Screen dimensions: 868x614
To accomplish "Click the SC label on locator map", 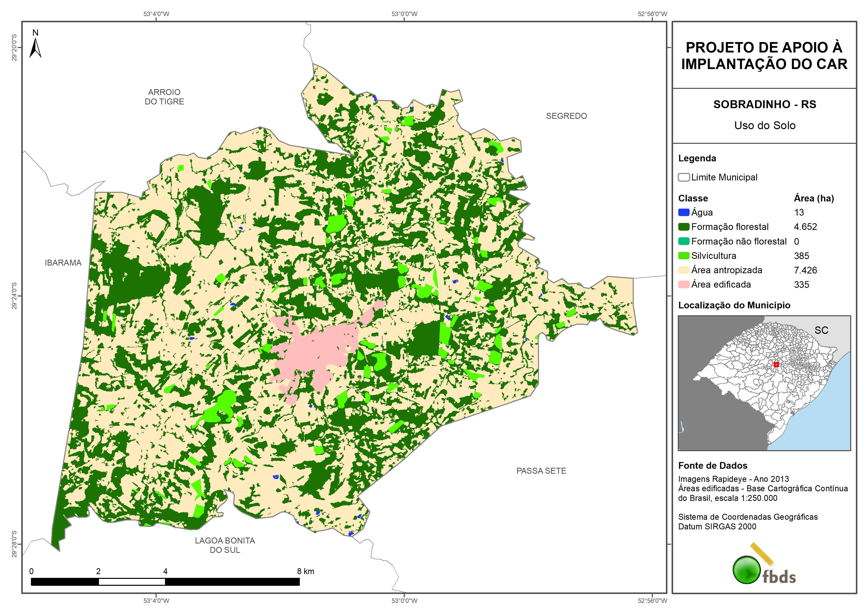I will (x=821, y=330).
